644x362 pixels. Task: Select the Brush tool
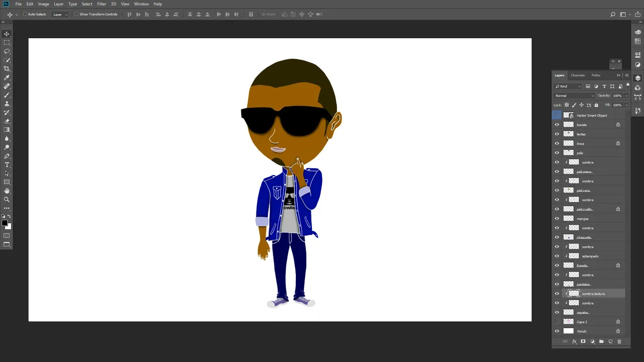click(7, 95)
